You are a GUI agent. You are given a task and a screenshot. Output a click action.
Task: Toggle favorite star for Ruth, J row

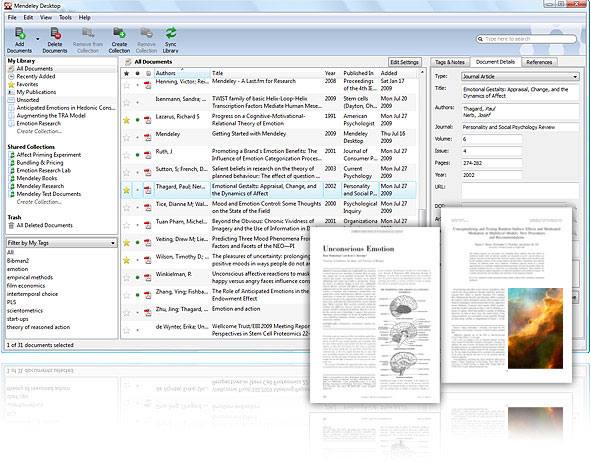coord(127,155)
